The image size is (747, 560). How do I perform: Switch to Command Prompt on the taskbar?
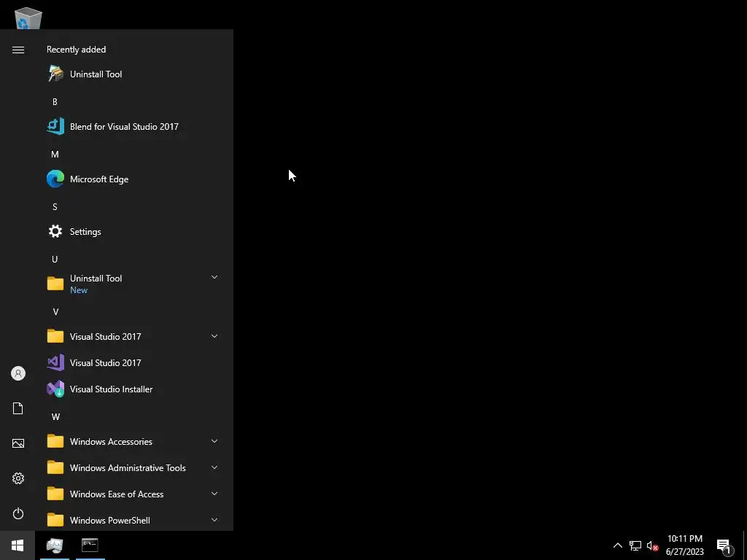click(x=90, y=545)
